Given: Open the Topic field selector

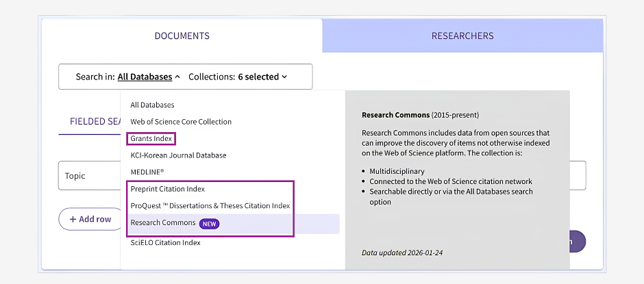Looking at the screenshot, I should [x=90, y=176].
